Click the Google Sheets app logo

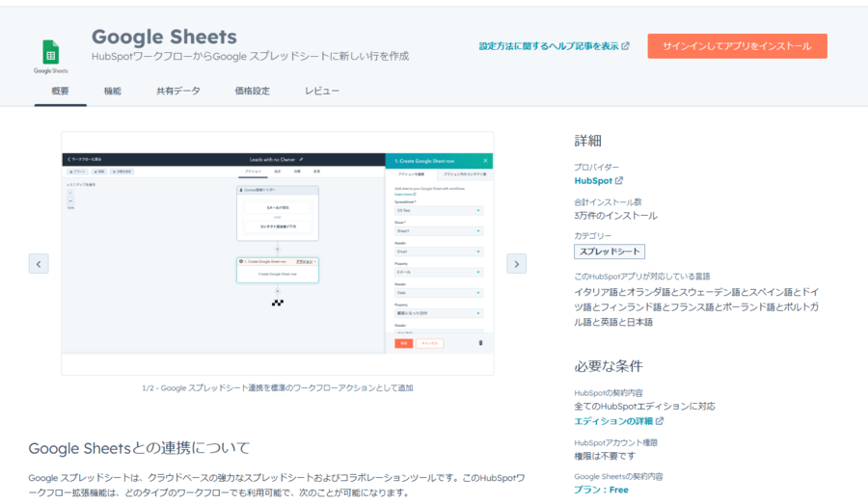(50, 56)
